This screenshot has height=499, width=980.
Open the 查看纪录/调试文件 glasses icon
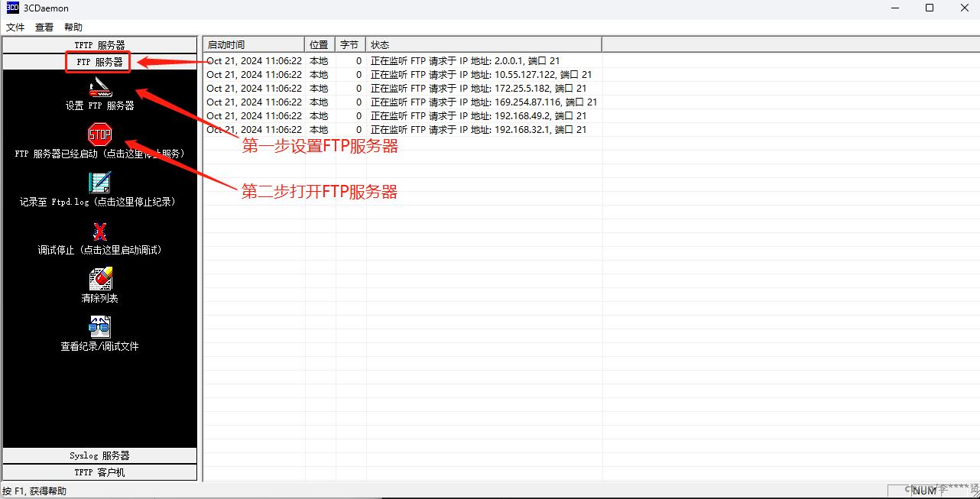[x=100, y=327]
